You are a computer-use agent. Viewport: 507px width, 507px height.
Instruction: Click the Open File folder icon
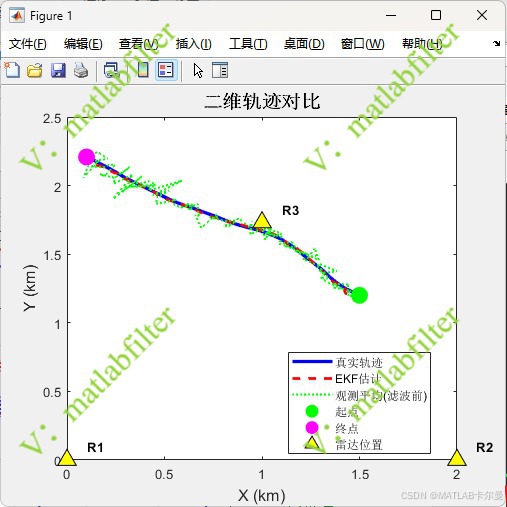(x=35, y=70)
